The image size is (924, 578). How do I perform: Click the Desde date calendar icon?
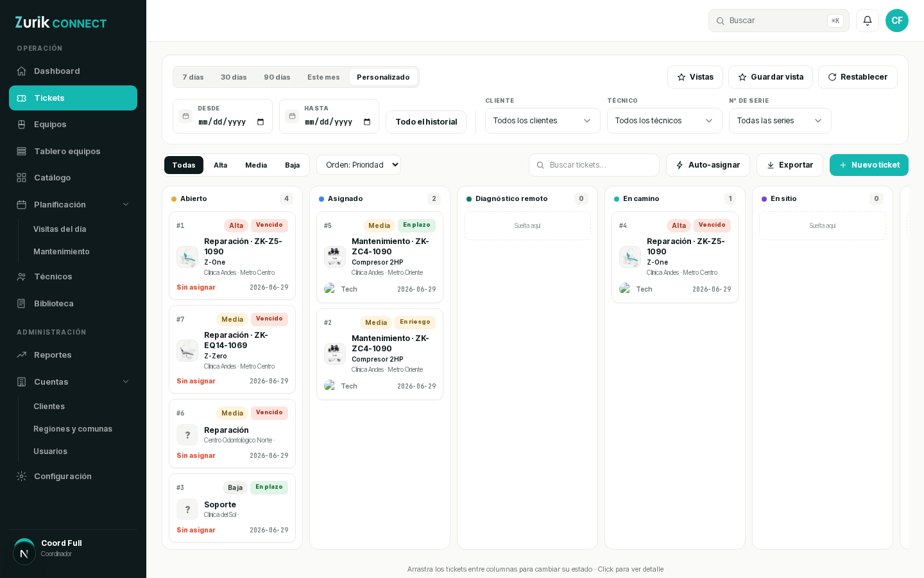[x=185, y=116]
